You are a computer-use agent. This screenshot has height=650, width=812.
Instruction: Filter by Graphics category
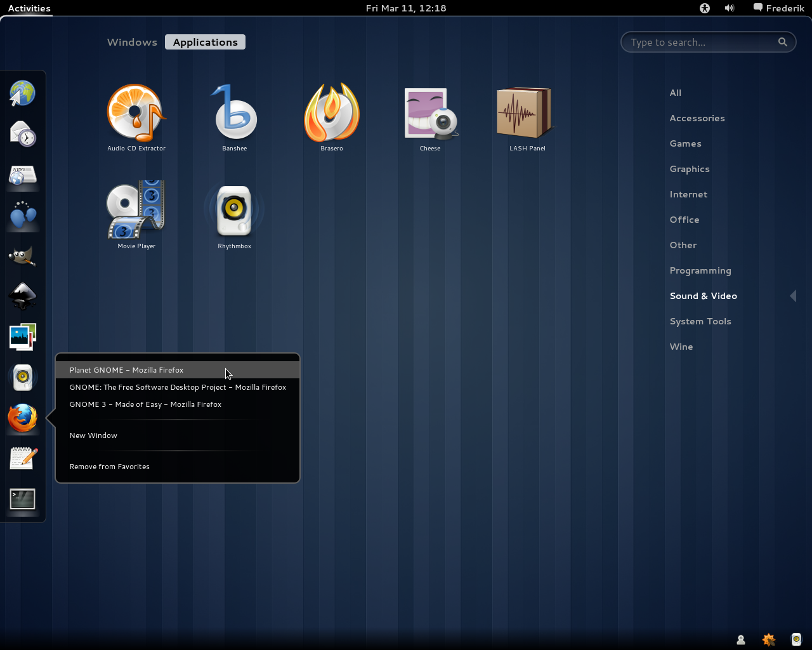pos(690,169)
